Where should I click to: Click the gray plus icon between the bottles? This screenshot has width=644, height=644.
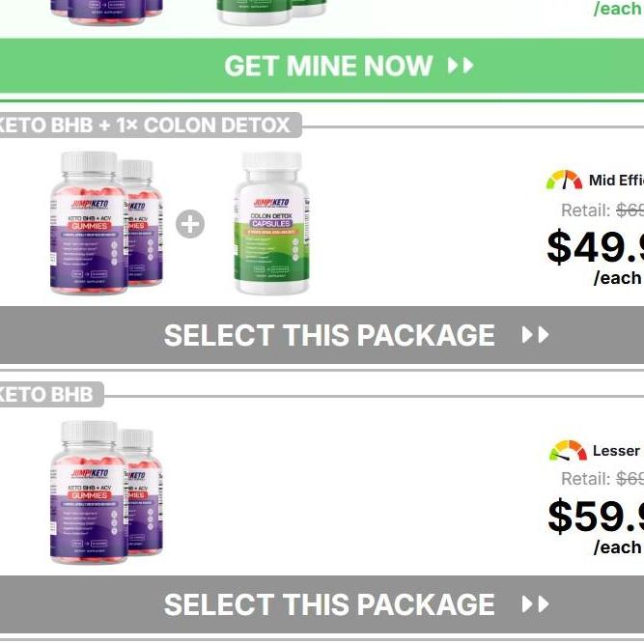tap(190, 224)
